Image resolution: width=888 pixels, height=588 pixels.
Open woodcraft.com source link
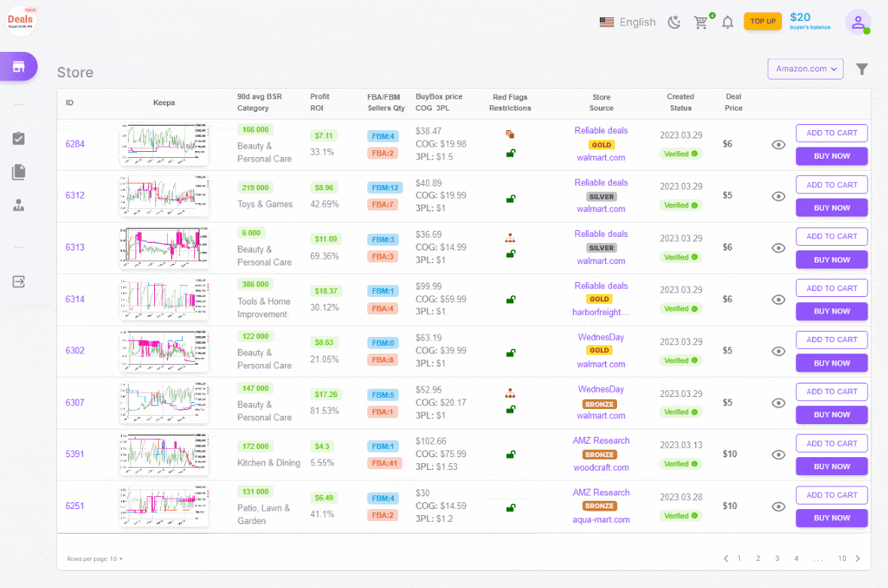pos(601,468)
